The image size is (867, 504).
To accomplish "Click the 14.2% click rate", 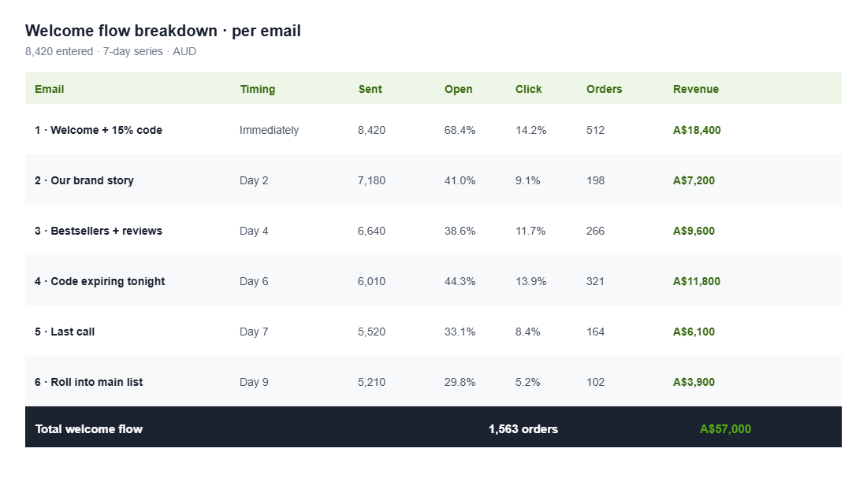I will [530, 130].
